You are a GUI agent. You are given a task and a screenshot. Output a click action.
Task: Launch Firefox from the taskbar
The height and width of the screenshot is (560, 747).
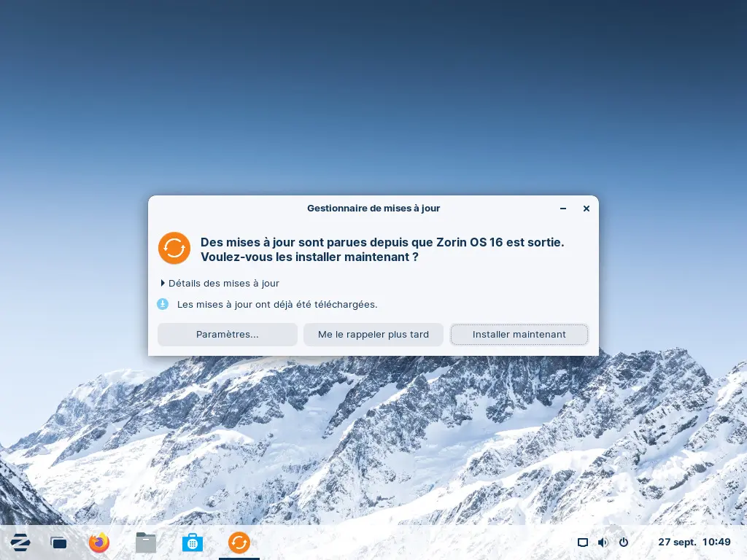click(x=98, y=542)
